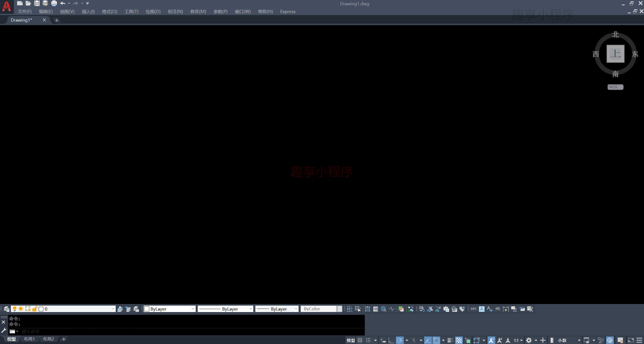Open the WCS coordinate system dropdown

click(615, 87)
